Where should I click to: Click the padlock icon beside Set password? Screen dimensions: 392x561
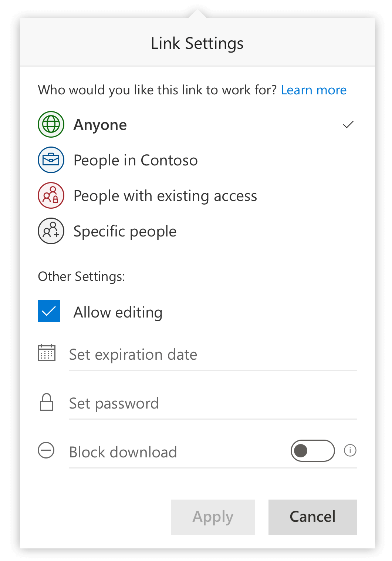(47, 402)
